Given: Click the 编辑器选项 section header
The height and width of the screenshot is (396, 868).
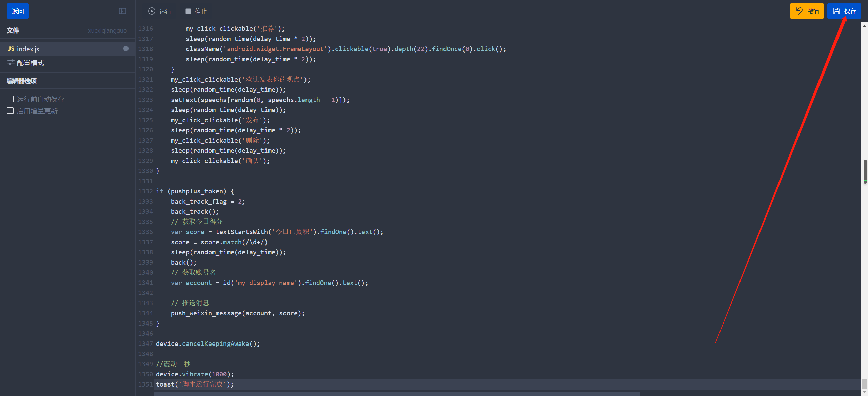Looking at the screenshot, I should [x=22, y=81].
